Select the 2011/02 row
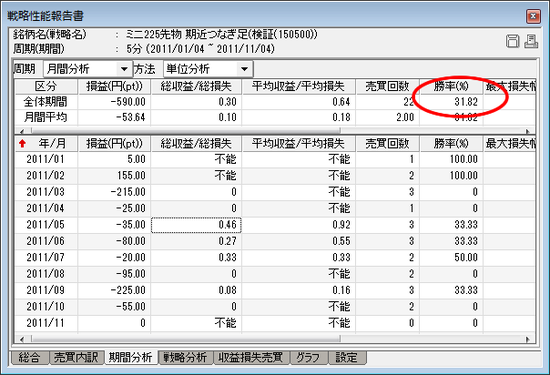 pos(275,175)
